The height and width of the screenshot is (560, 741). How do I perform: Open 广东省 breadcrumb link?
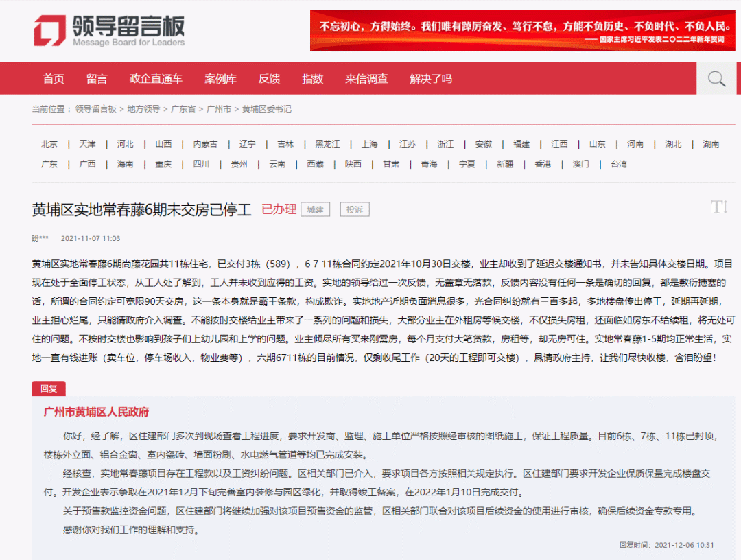183,109
